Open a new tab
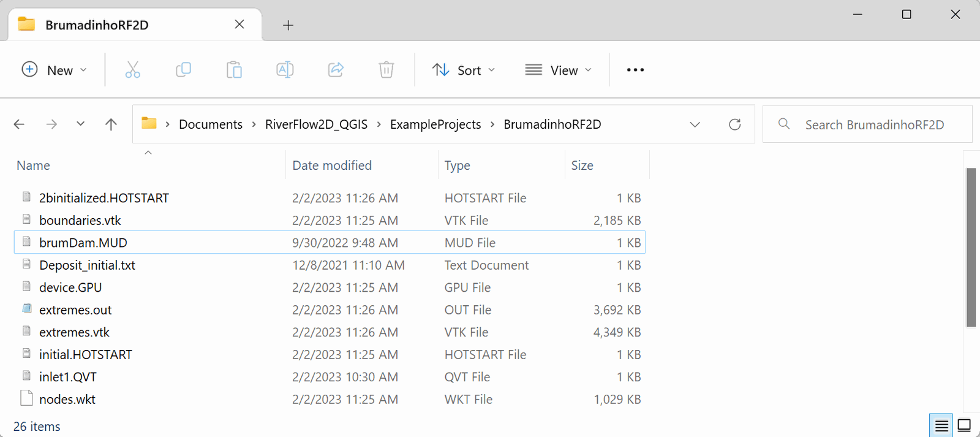This screenshot has height=437, width=980. pos(288,25)
